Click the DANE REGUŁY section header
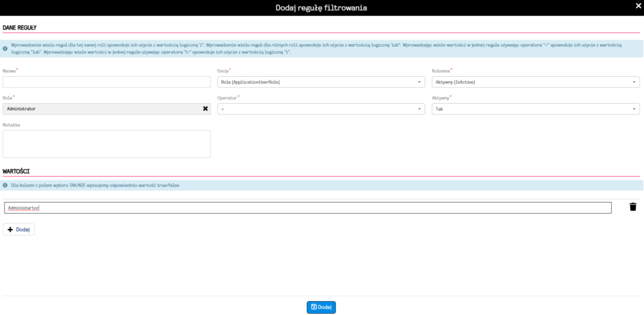 coord(20,28)
